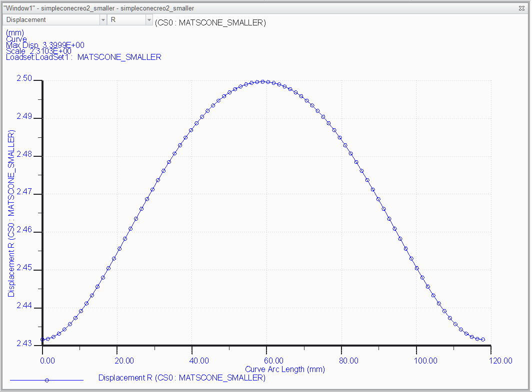
Task: Click the 2.44 y-axis tick label
Action: pyautogui.click(x=24, y=306)
